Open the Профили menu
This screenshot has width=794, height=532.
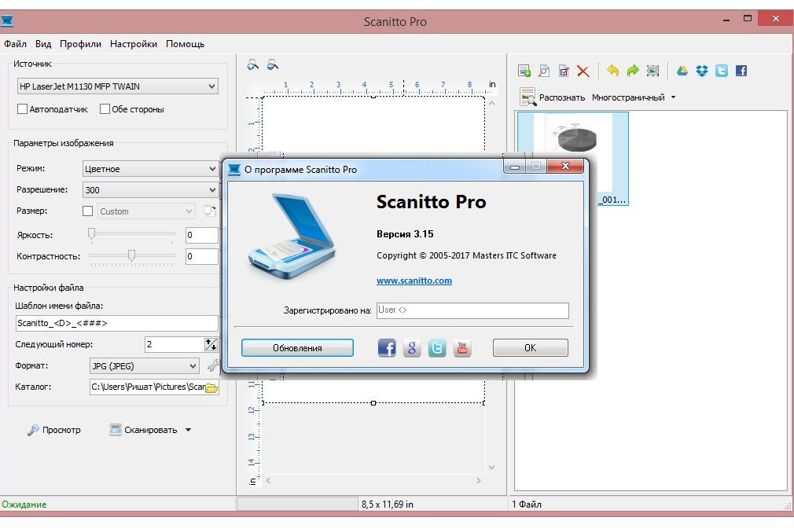(x=80, y=44)
